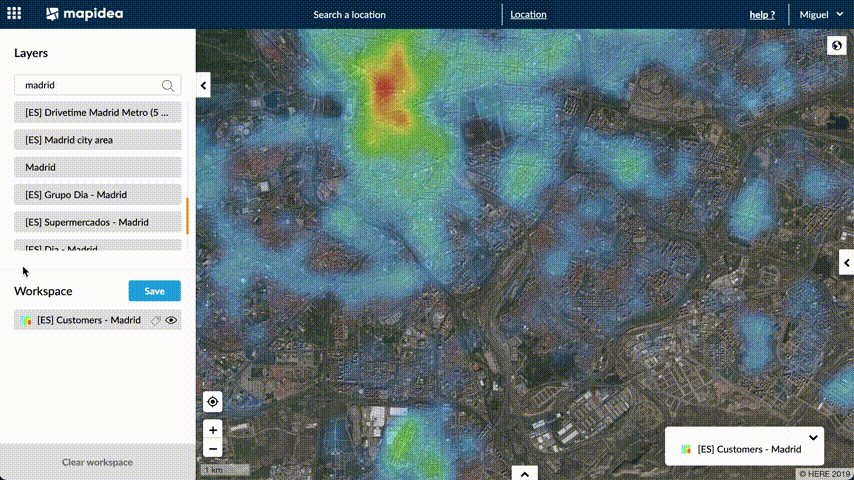This screenshot has width=854, height=480.
Task: Open the Miguel user dropdown
Action: pyautogui.click(x=821, y=15)
